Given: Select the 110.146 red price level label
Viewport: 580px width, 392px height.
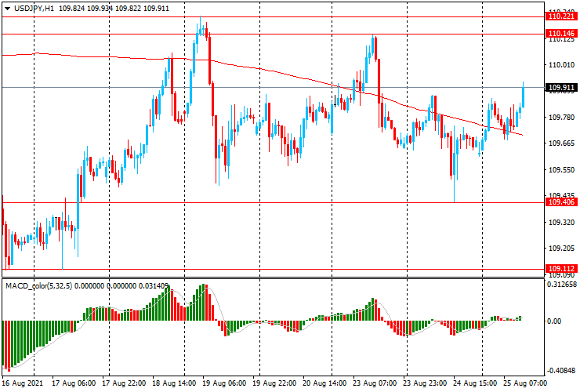Looking at the screenshot, I should 561,34.
